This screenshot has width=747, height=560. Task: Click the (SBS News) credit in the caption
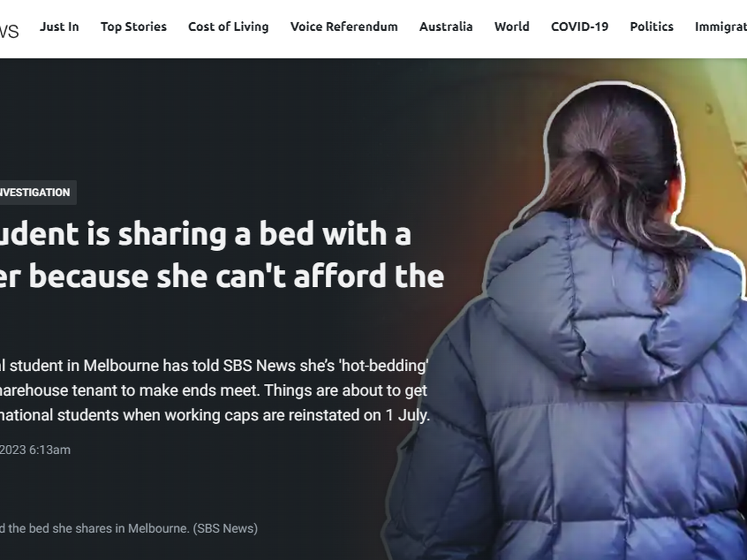[x=225, y=528]
